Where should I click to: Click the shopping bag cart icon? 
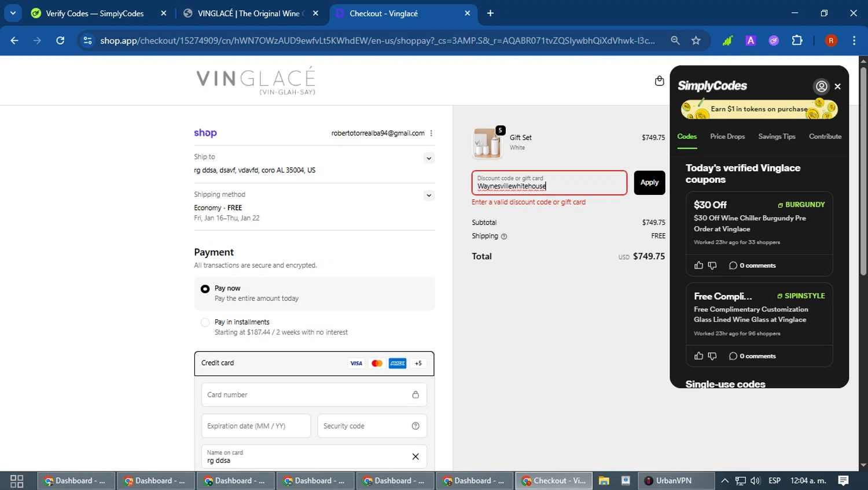pyautogui.click(x=659, y=81)
